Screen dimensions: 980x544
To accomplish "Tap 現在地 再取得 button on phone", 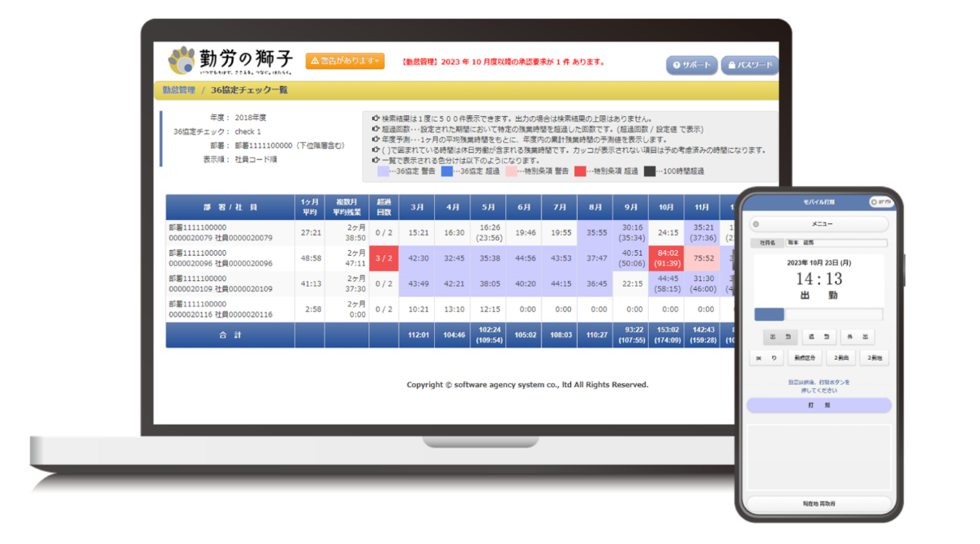I will point(818,503).
